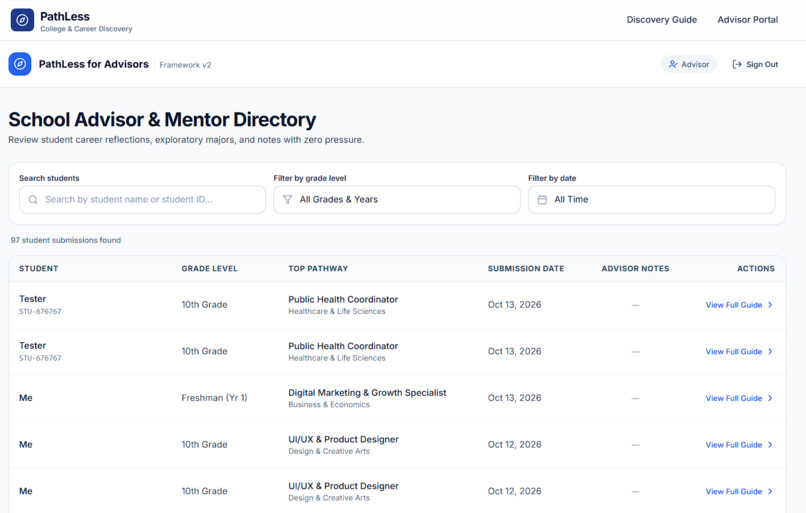Image resolution: width=806 pixels, height=513 pixels.
Task: Click the TOP PATHWAY column header
Action: (318, 268)
